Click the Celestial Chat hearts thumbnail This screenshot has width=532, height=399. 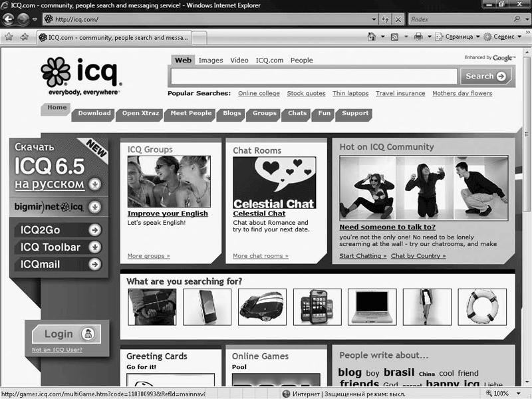coord(275,182)
